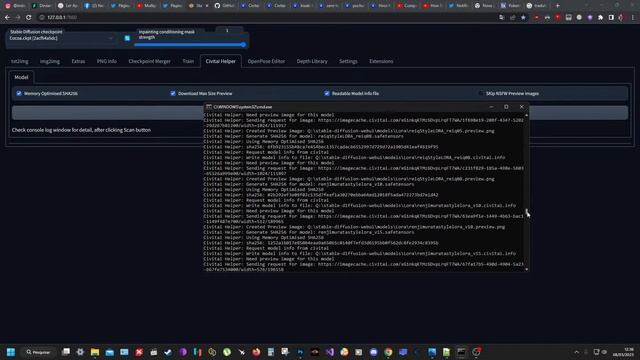Viewport: 640px width, 360px height.
Task: Toggle Memory Optimised SHA256 checkbox
Action: (x=19, y=93)
